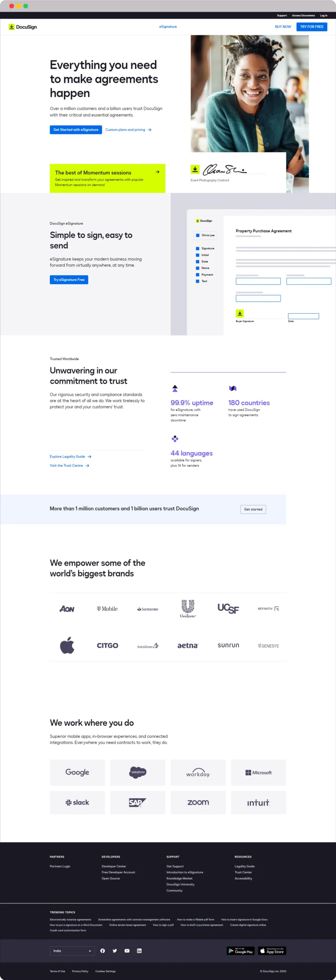The height and width of the screenshot is (980, 336).
Task: Click the YouTube icon in the footer
Action: [x=127, y=951]
